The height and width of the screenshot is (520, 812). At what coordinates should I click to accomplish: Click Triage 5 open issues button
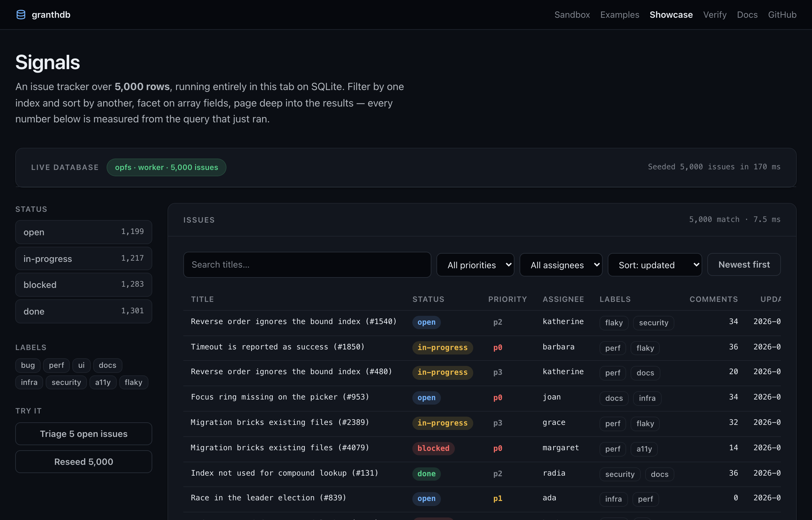[x=83, y=433]
